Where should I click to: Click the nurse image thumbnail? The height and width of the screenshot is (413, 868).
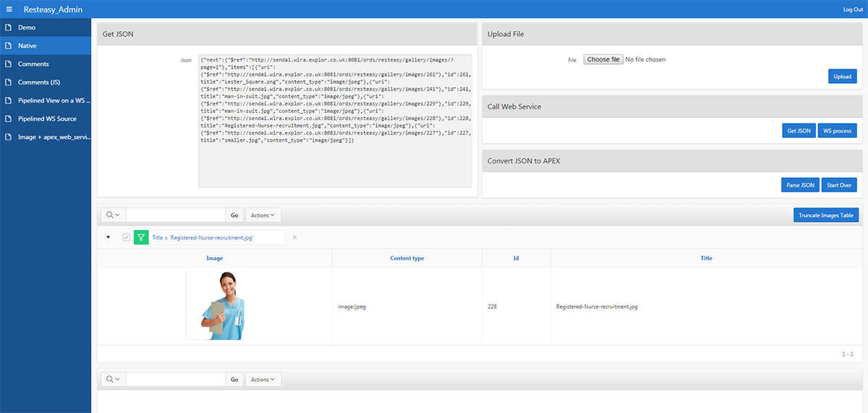click(x=215, y=306)
